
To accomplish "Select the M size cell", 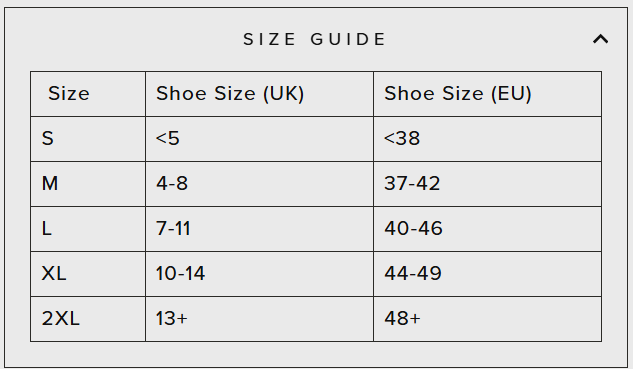I will [88, 184].
